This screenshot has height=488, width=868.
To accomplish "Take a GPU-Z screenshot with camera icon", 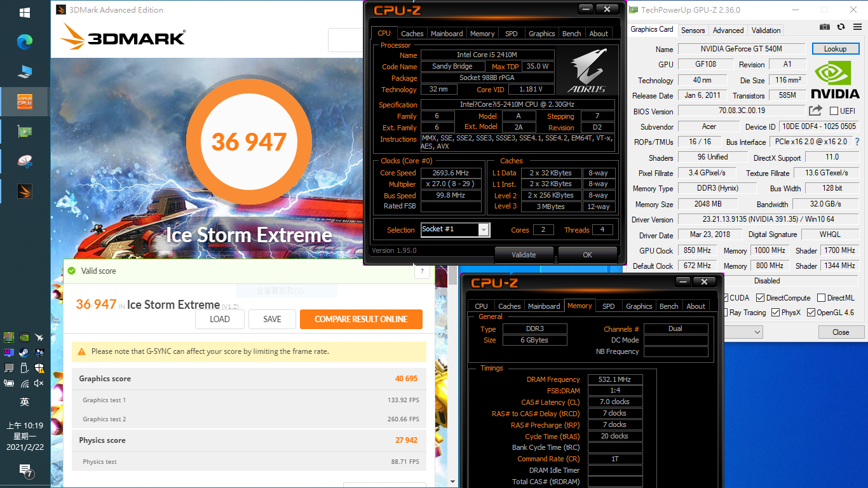I will (x=825, y=27).
